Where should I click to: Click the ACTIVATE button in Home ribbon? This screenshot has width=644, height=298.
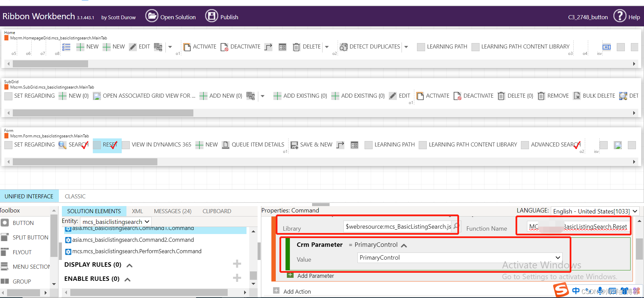tap(200, 47)
